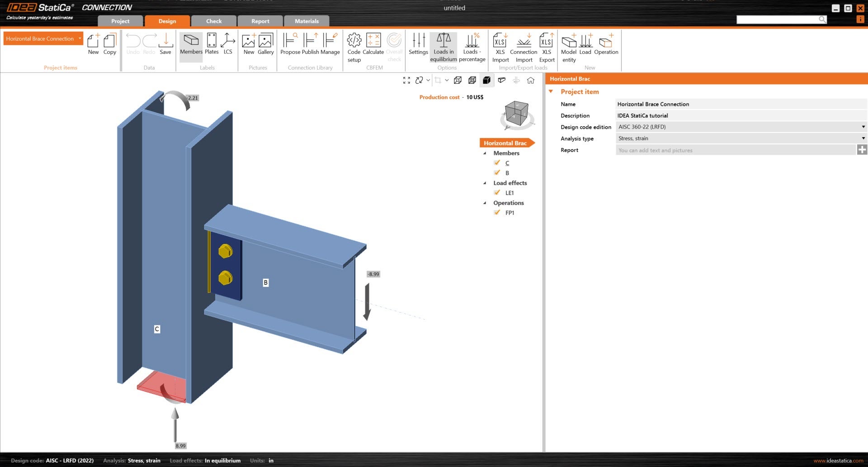Click the home view icon in viewport
This screenshot has height=467, width=868.
(x=531, y=80)
